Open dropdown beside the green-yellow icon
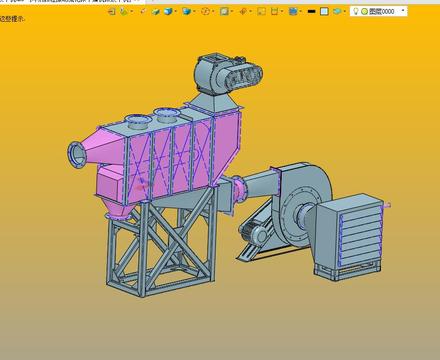The image size is (440, 360). pos(132,12)
